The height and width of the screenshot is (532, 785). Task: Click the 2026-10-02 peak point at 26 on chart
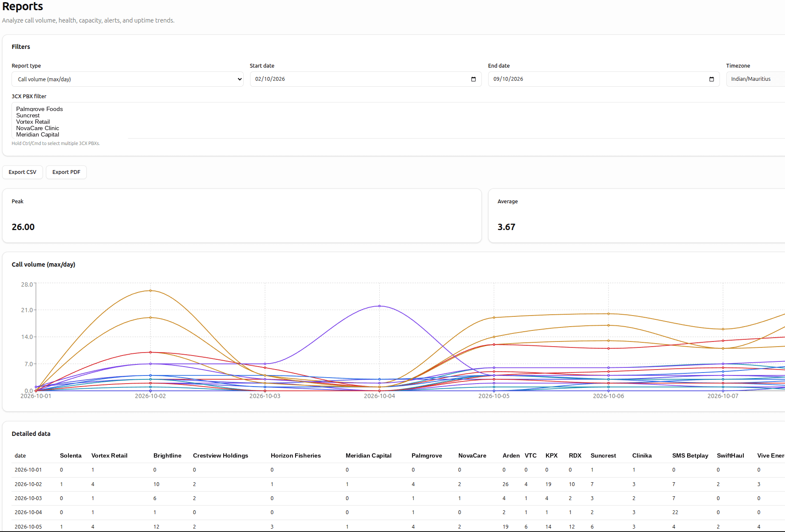151,291
